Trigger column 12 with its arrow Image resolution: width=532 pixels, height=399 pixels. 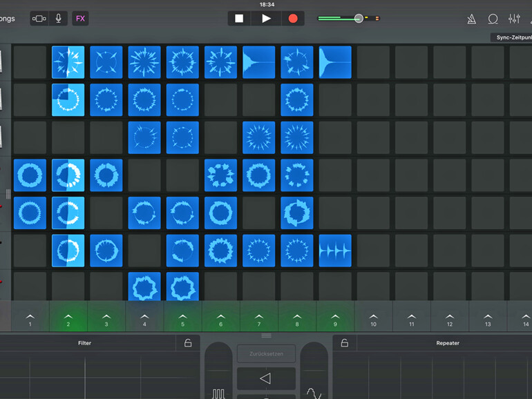450,320
